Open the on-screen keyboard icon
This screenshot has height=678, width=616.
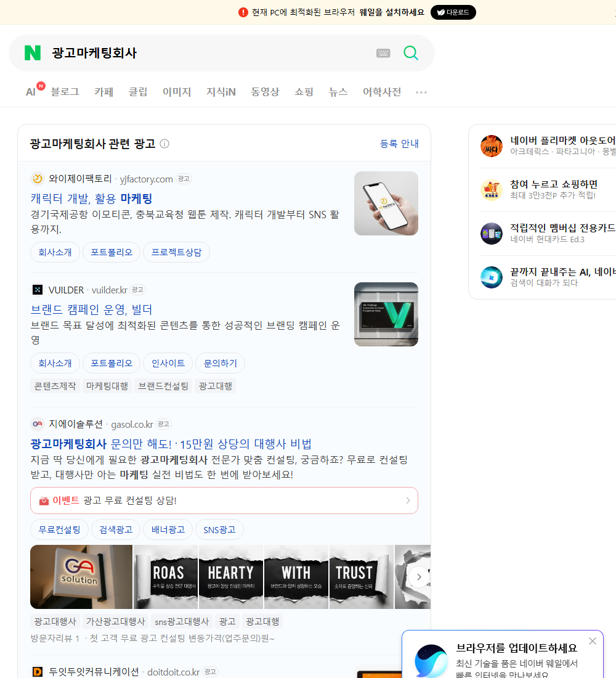(383, 53)
